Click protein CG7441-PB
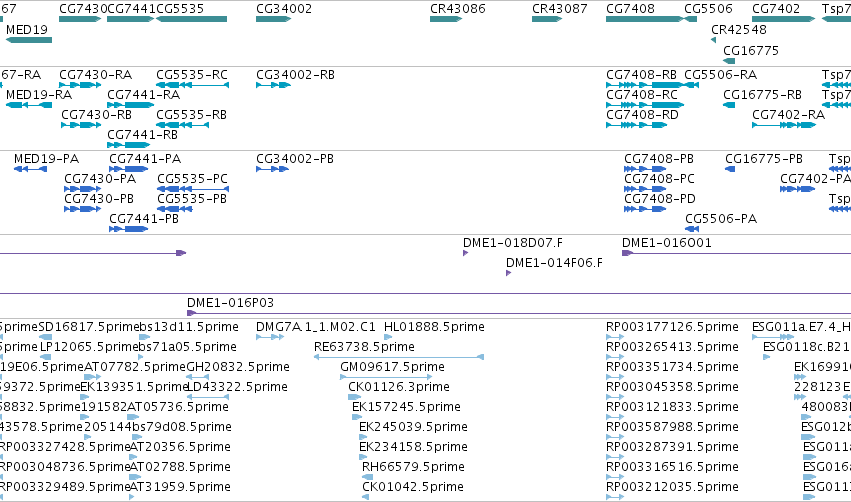This screenshot has height=502, width=851. pyautogui.click(x=129, y=229)
